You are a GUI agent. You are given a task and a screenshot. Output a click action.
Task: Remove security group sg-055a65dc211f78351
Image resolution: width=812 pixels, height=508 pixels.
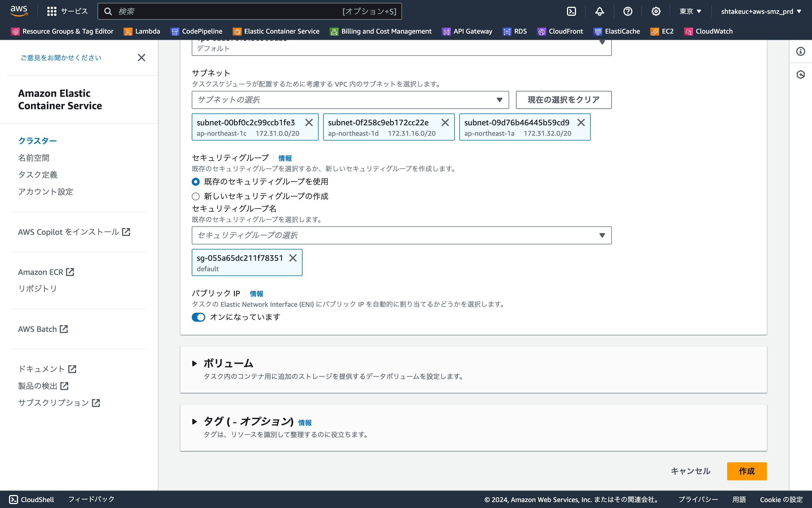(293, 258)
